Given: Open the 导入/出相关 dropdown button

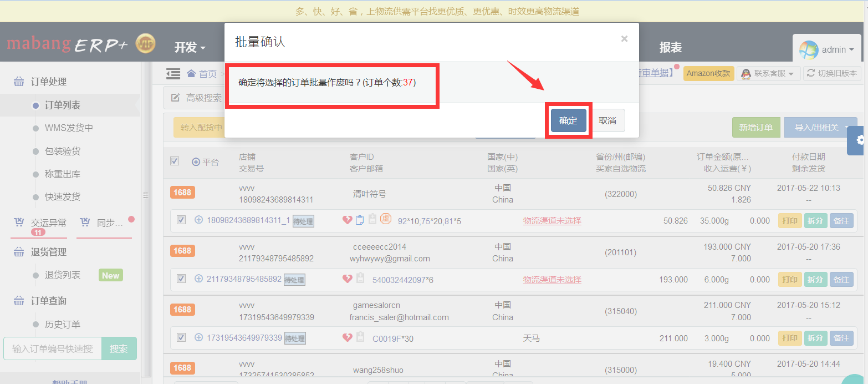Looking at the screenshot, I should click(821, 128).
